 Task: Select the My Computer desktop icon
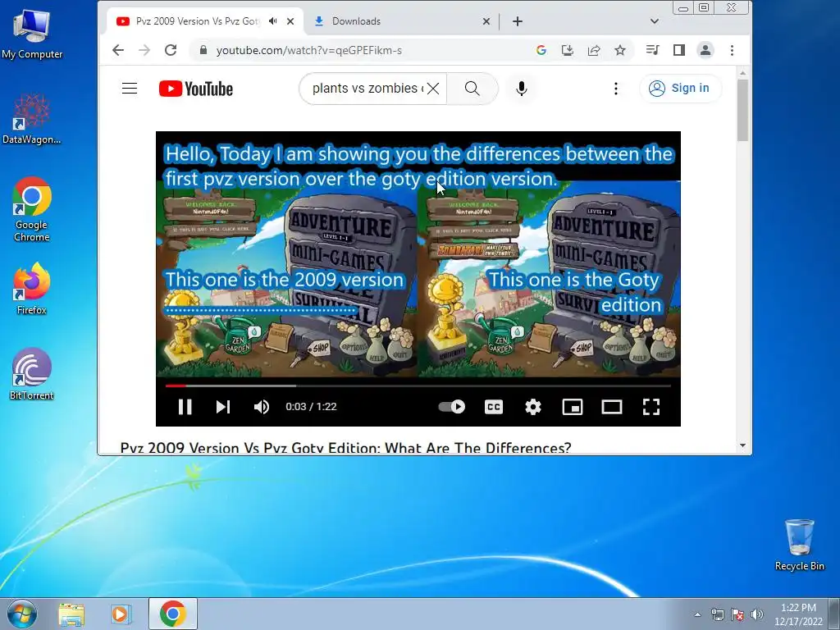[x=32, y=34]
